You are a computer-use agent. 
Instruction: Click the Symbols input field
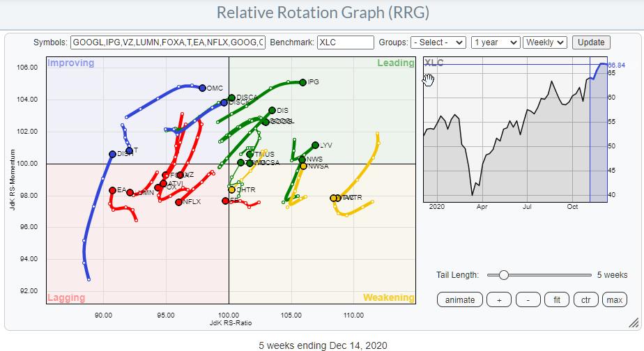click(x=168, y=42)
